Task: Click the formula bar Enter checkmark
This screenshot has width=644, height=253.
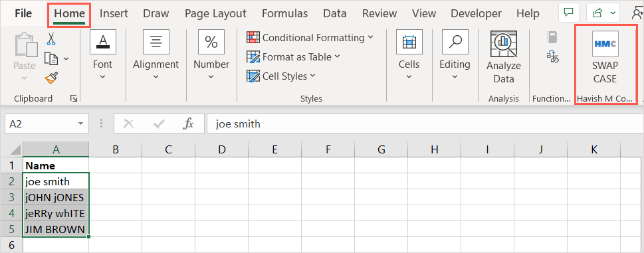Action: 158,124
